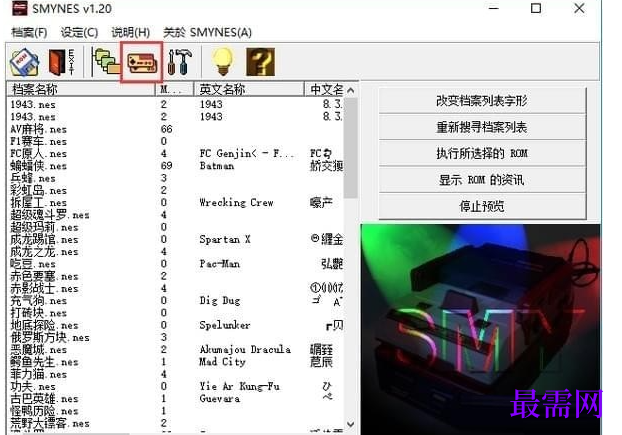Click the vertical scrollbar thumb
Viewport: 622px width, 435px height.
click(x=351, y=148)
